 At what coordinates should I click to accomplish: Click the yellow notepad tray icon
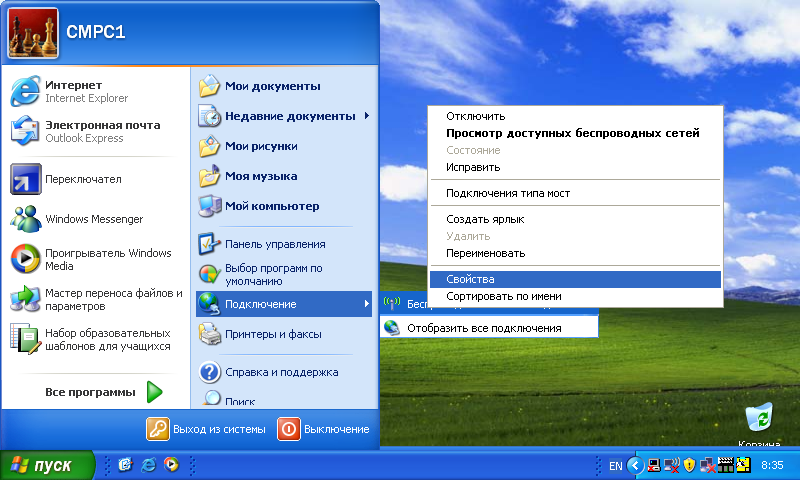743,465
